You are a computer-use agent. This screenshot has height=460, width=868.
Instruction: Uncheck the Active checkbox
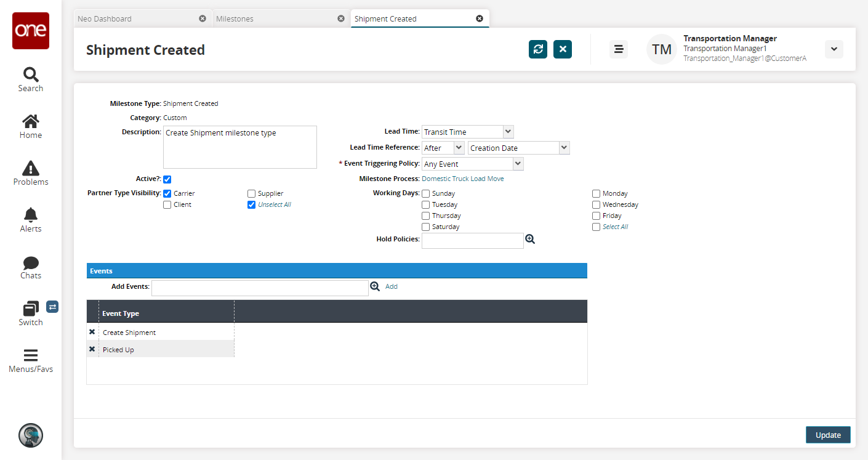[x=167, y=179]
